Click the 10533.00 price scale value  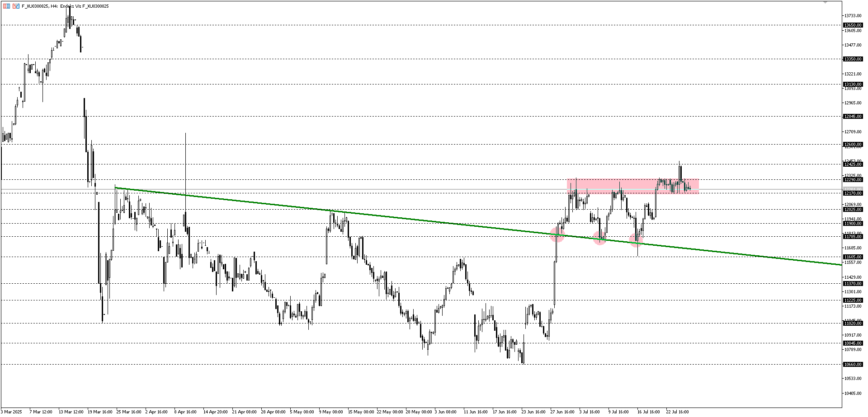click(x=853, y=379)
